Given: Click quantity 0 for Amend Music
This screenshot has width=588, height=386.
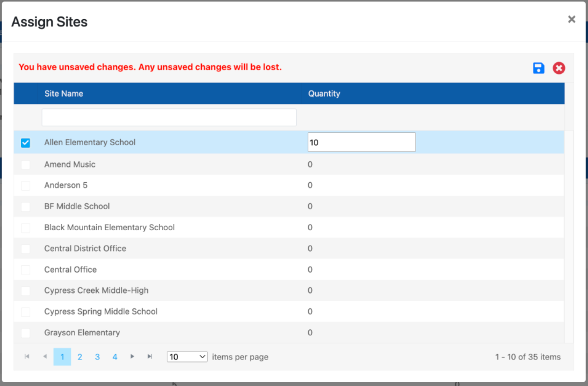Looking at the screenshot, I should [x=310, y=164].
